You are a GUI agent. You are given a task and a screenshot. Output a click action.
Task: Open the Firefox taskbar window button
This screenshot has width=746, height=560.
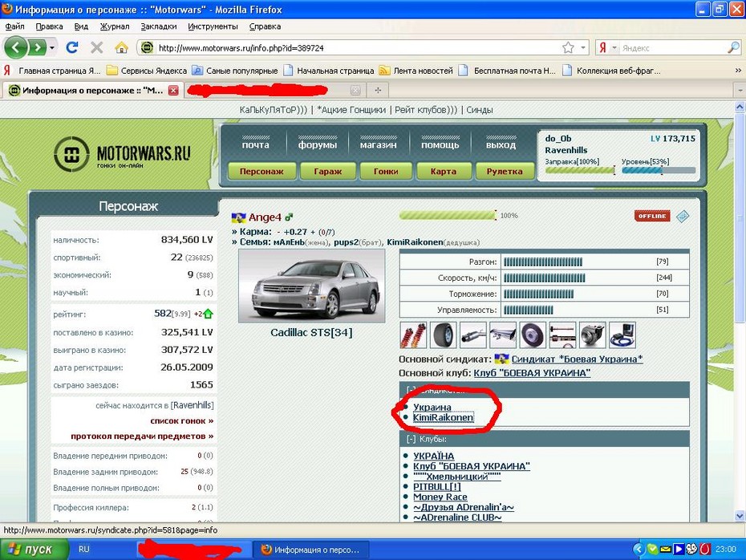tap(310, 550)
